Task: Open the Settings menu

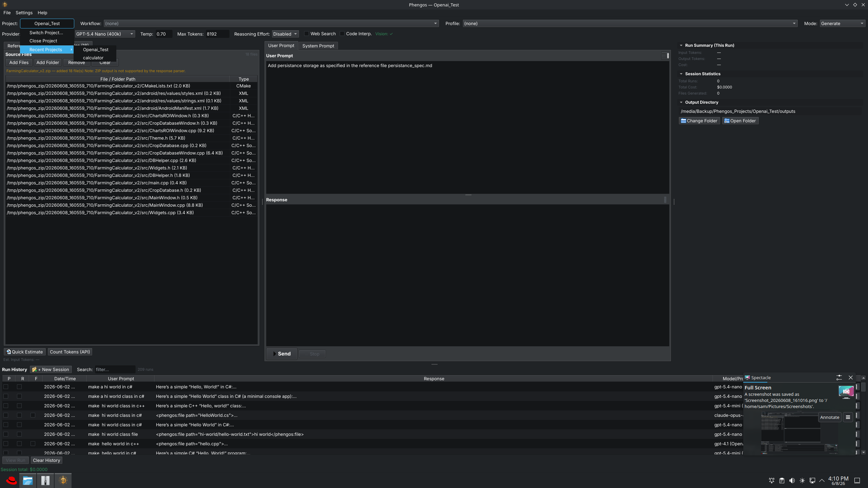Action: tap(24, 13)
